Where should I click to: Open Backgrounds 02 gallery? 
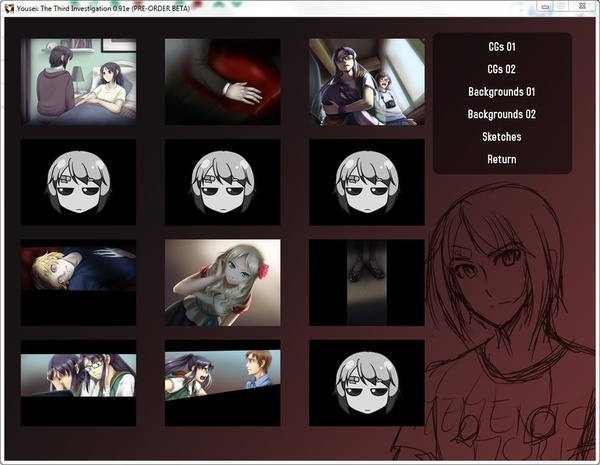(x=502, y=114)
